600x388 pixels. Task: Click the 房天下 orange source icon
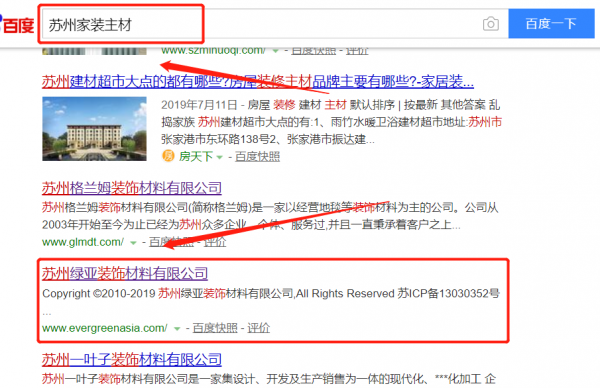pyautogui.click(x=168, y=156)
